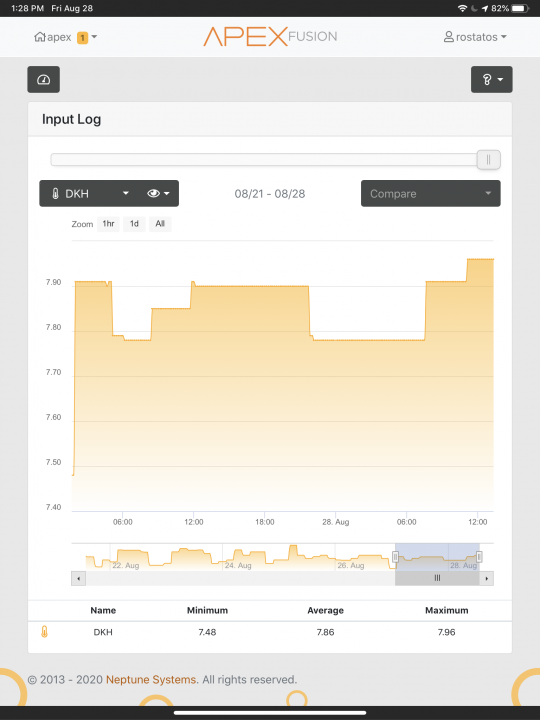Select the 1d zoom option

tap(134, 224)
